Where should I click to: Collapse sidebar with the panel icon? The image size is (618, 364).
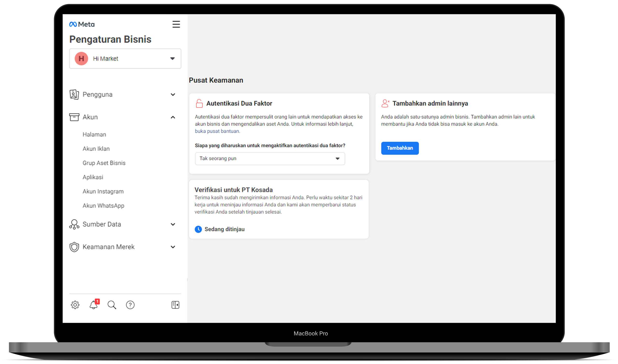[175, 305]
